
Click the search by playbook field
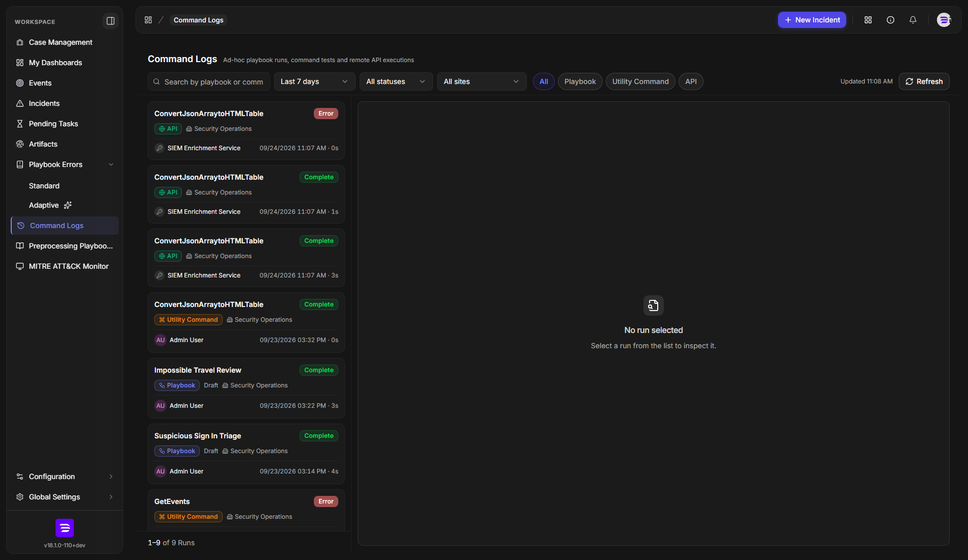click(209, 81)
